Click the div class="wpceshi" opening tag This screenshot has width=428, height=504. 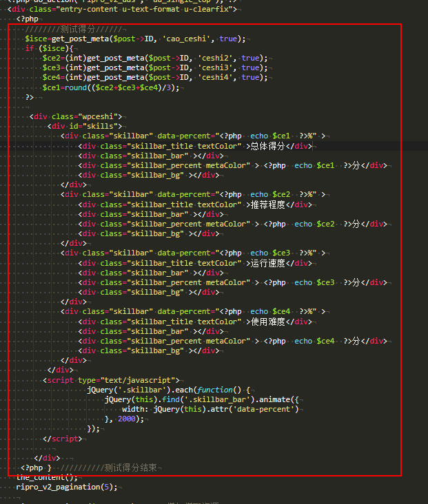pyautogui.click(x=77, y=116)
